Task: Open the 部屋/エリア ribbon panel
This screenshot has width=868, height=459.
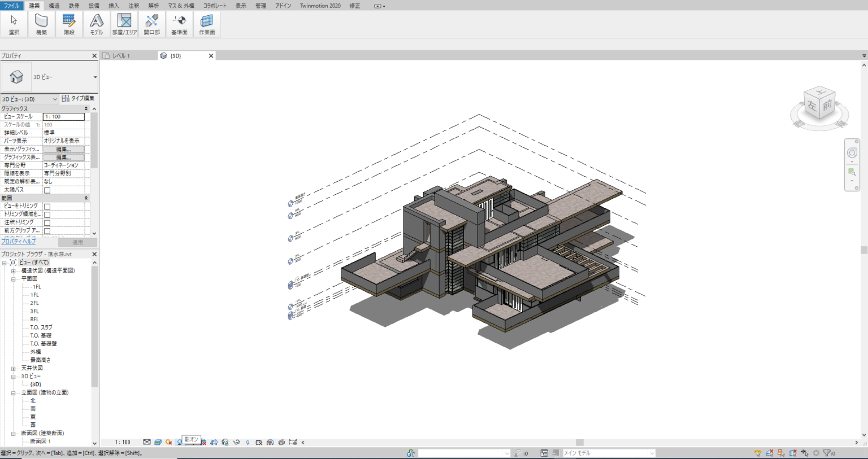Action: point(124,24)
